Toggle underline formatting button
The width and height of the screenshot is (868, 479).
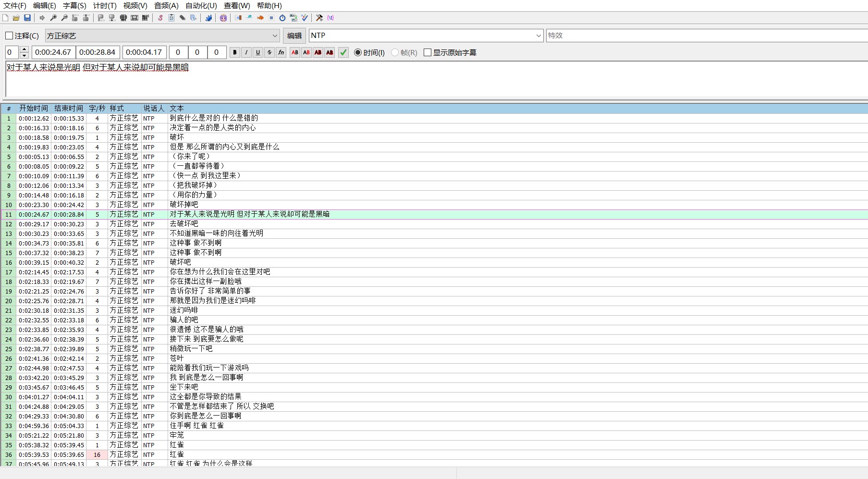point(258,52)
